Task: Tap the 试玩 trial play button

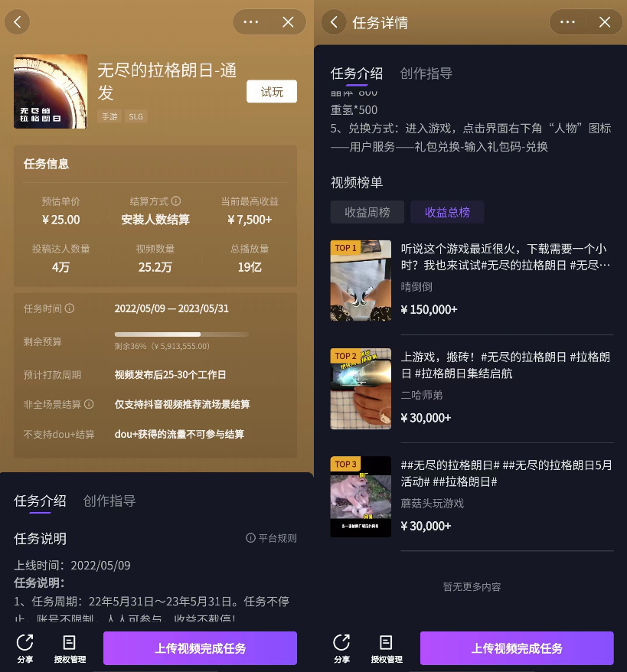Action: pos(272,91)
